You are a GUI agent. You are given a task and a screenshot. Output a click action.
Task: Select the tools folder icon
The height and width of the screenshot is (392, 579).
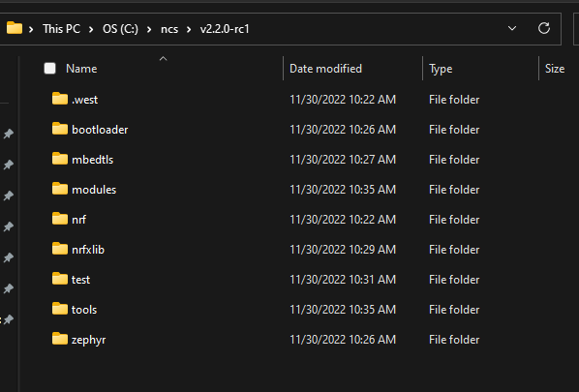60,309
